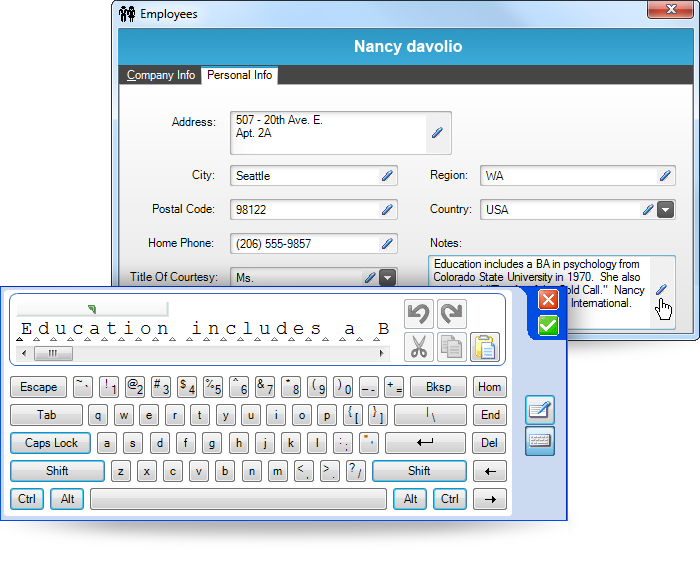Toggle the left Ctrl key
The image size is (700, 571).
[27, 499]
